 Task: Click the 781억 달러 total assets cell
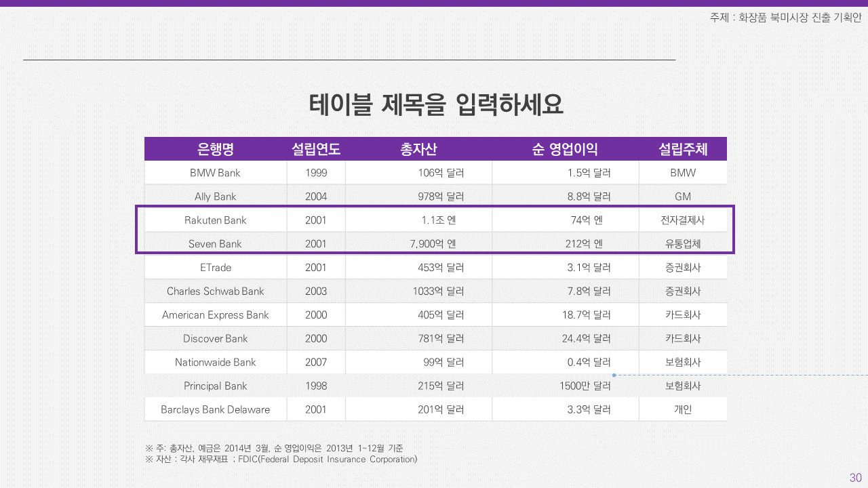pos(419,339)
